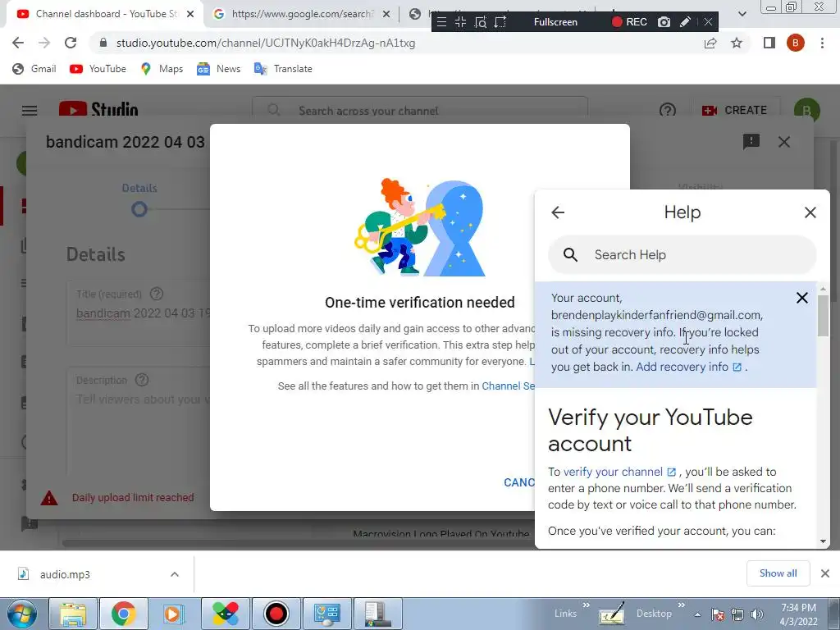Viewport: 840px width, 630px height.
Task: Open the Studio help question mark icon
Action: pos(668,111)
